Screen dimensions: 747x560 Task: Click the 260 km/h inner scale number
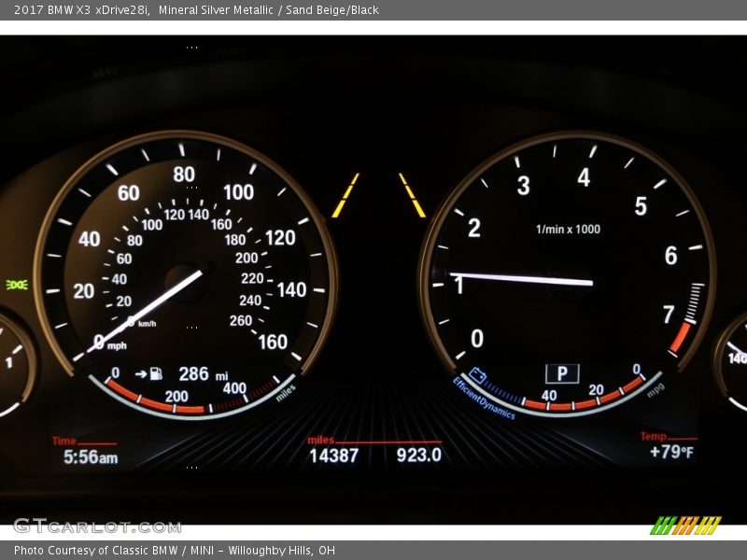241,320
